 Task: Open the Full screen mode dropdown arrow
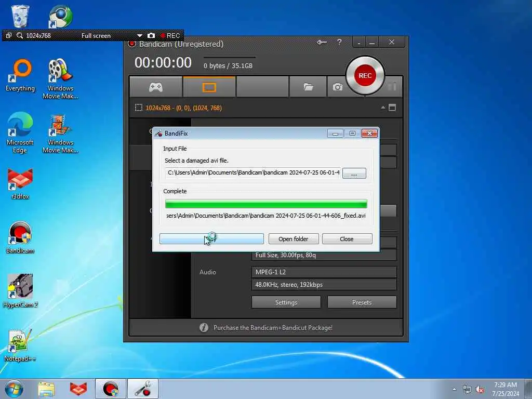(x=139, y=36)
